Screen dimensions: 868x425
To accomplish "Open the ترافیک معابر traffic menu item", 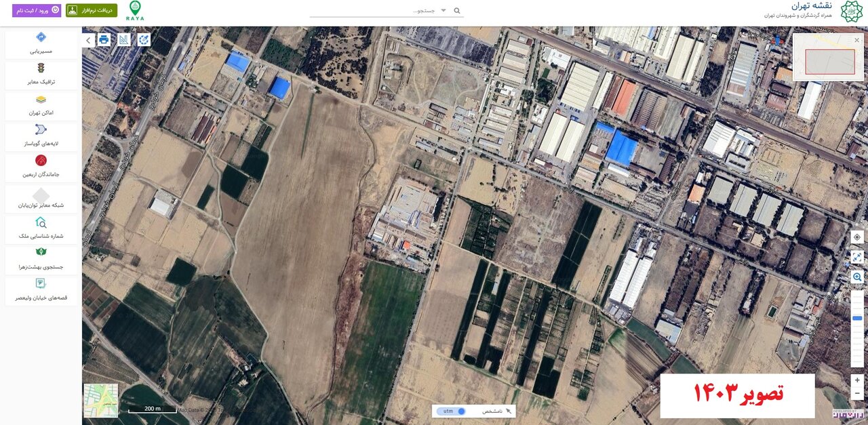I will click(x=41, y=74).
